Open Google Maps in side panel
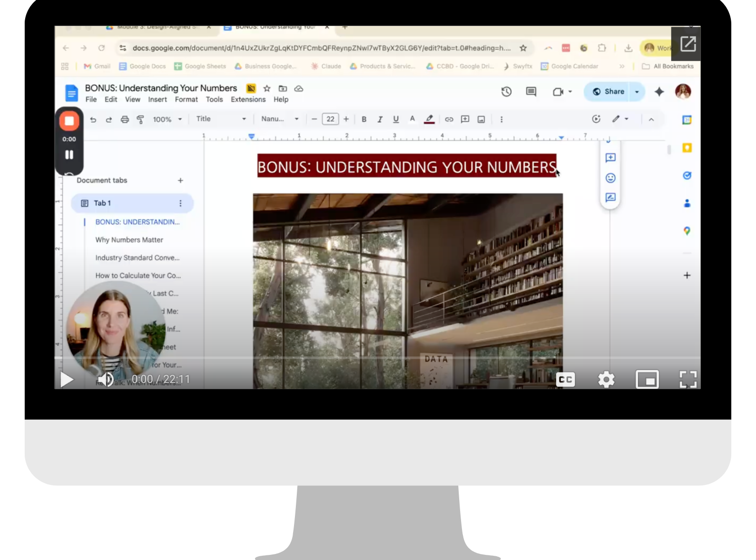756x560 pixels. tap(687, 231)
